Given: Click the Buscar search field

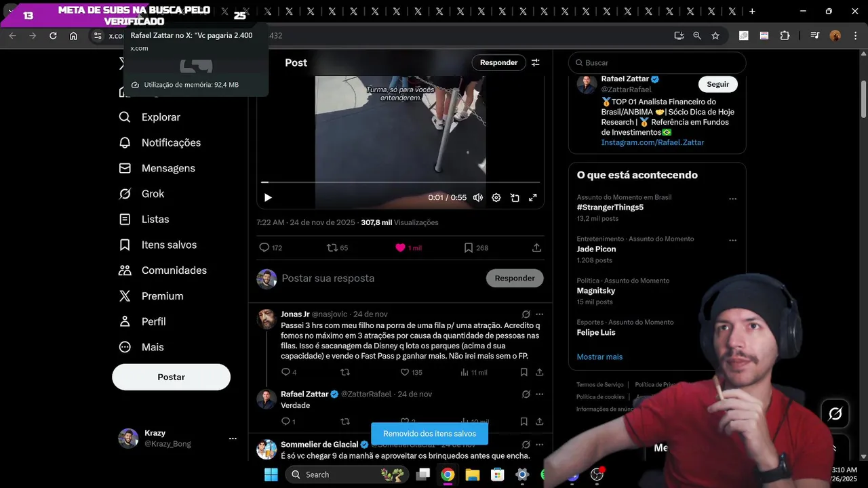Looking at the screenshot, I should coord(657,62).
